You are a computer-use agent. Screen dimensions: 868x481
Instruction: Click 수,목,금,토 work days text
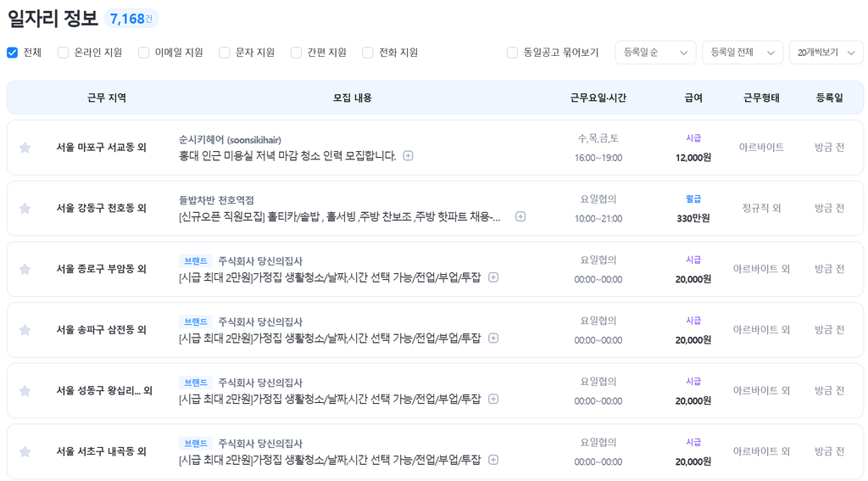point(598,138)
